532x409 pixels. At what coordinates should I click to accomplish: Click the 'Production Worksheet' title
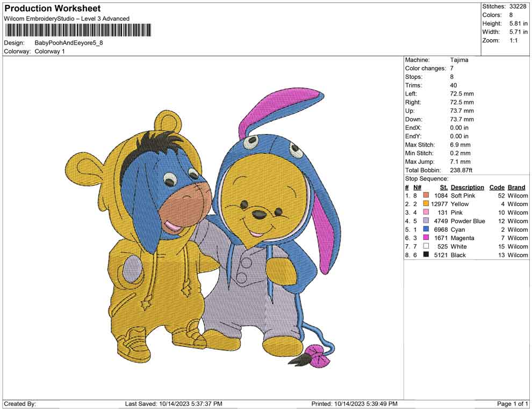click(53, 9)
